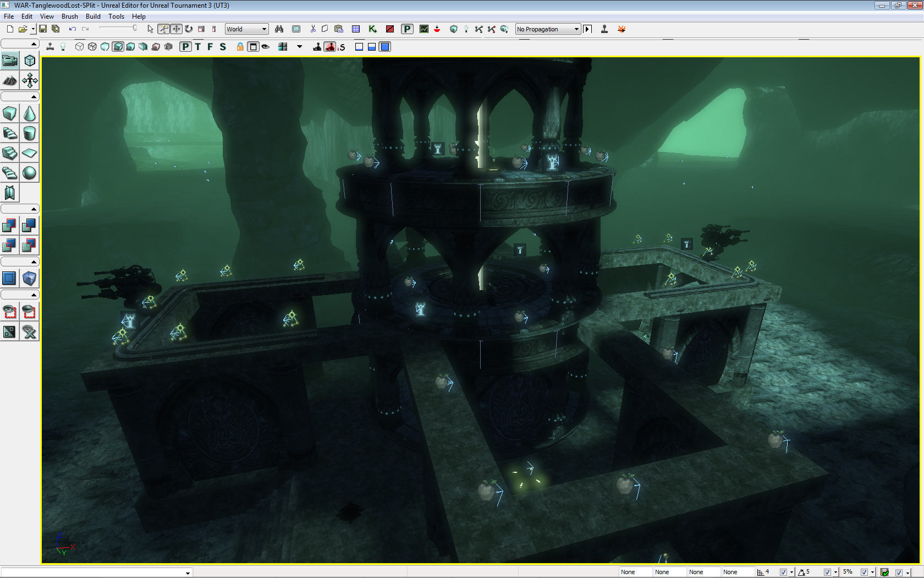The width and height of the screenshot is (924, 578).
Task: Click the Undo arrow icon
Action: (72, 29)
